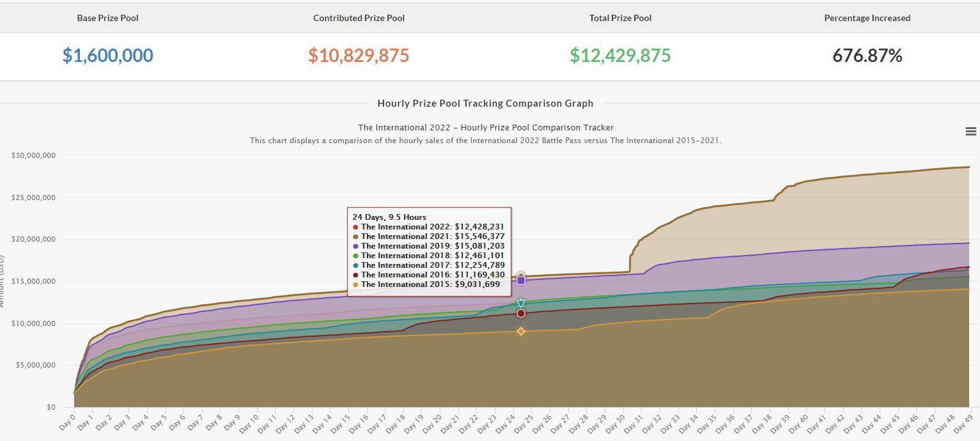980x441 pixels.
Task: Click the Day 0 x-axis label
Action: (66, 422)
